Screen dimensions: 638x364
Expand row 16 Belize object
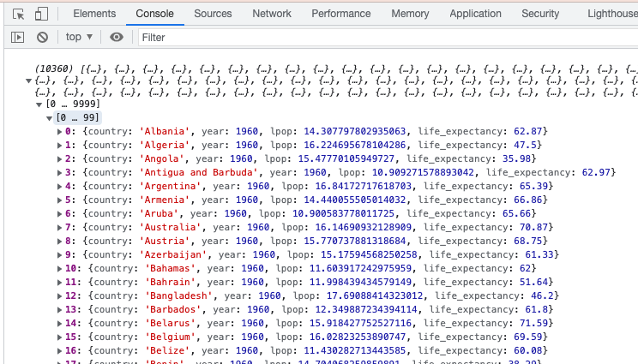(59, 351)
